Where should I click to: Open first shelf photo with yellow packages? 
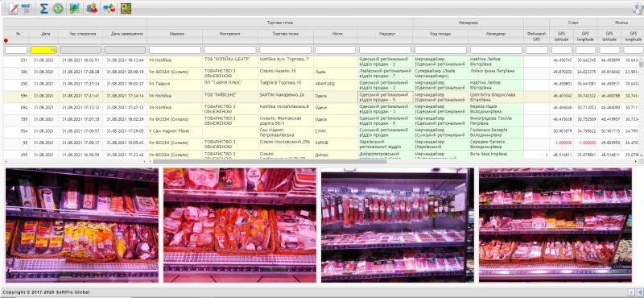tap(82, 225)
